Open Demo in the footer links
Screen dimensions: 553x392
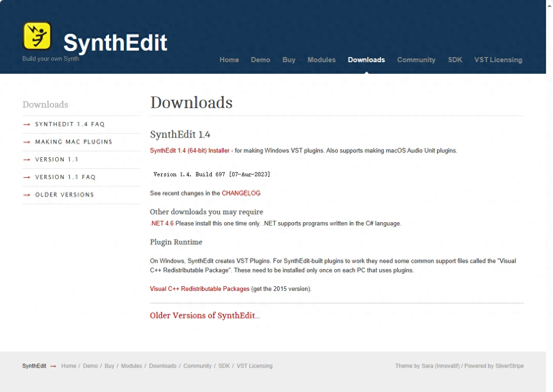tap(90, 366)
